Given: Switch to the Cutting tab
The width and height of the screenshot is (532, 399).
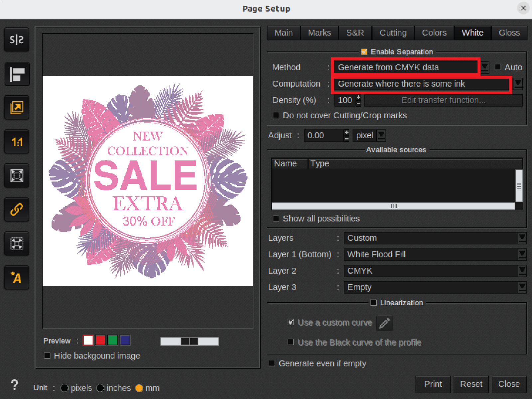Looking at the screenshot, I should tap(393, 33).
